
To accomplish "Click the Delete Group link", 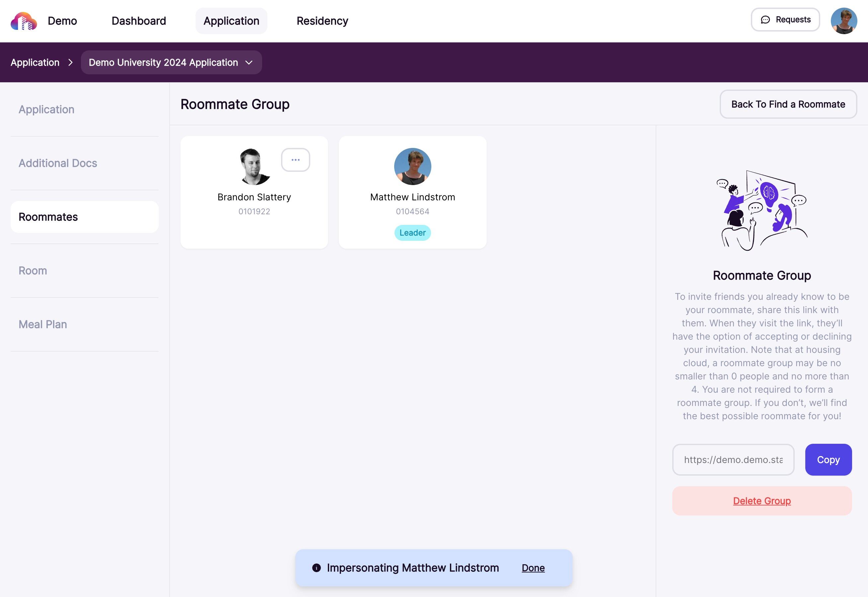I will tap(762, 501).
